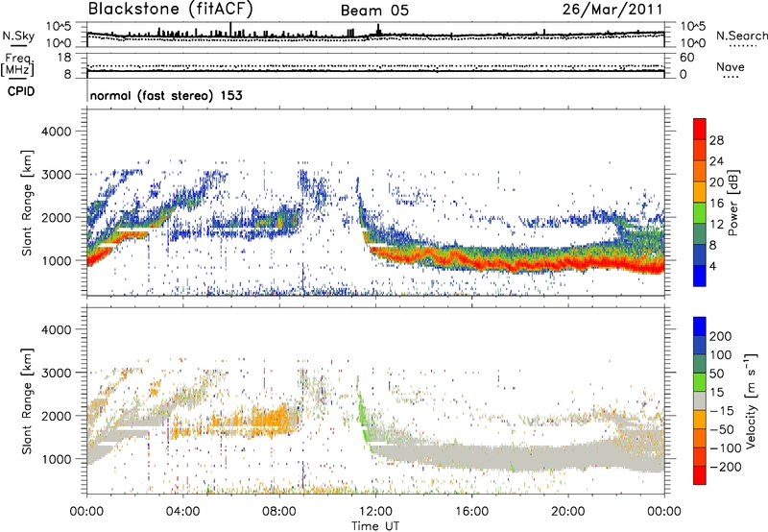Viewport: 768px width, 532px height.
Task: Click the '28' label on Power colorbar
Action: [x=716, y=140]
